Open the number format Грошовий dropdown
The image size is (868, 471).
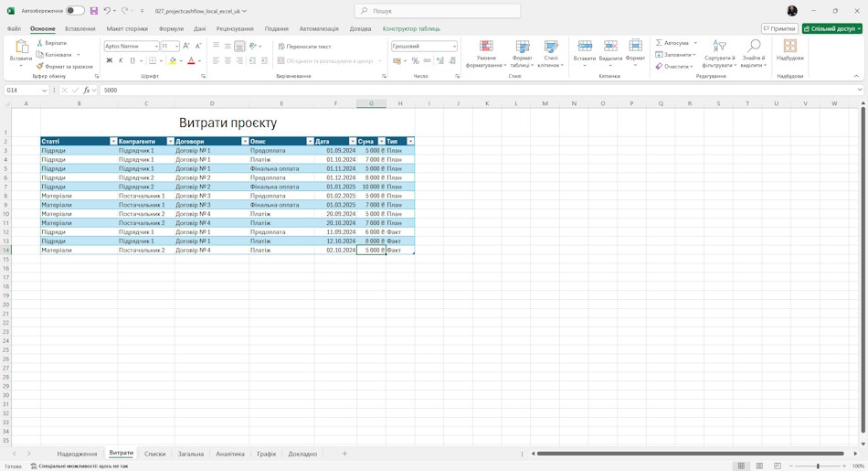[x=454, y=47]
